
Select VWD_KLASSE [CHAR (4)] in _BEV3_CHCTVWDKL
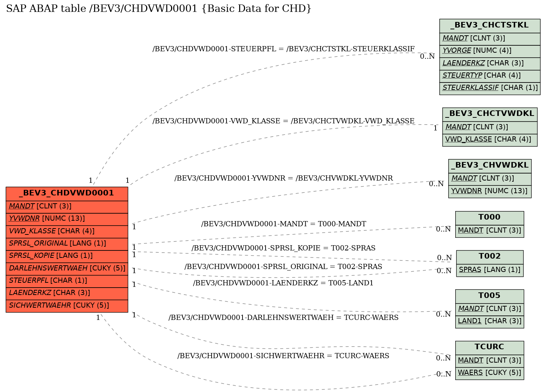(489, 140)
